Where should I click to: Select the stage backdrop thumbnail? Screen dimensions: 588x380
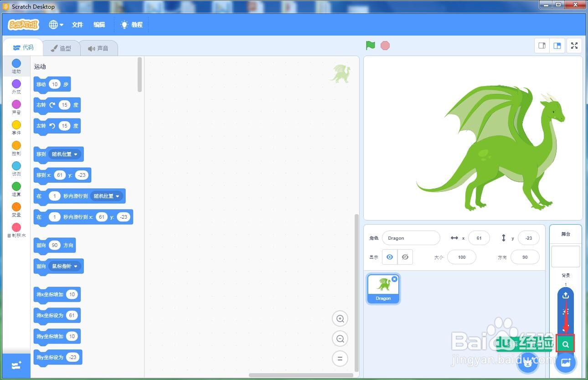click(566, 257)
